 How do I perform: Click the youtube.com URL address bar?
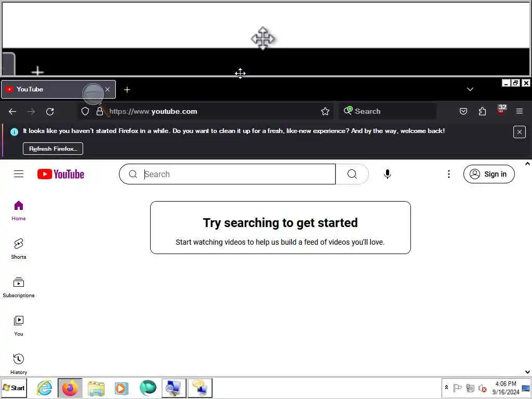204,111
